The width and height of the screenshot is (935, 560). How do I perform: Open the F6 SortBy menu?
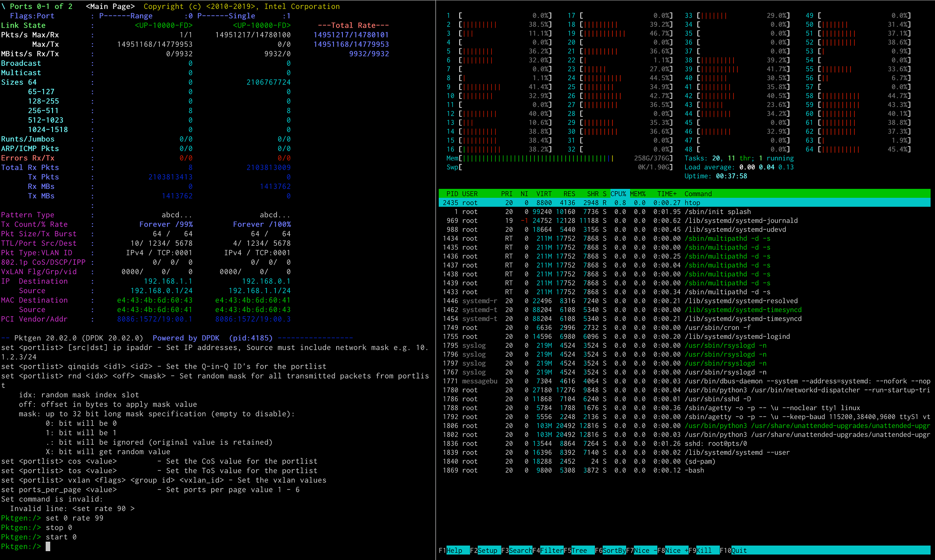pyautogui.click(x=614, y=550)
